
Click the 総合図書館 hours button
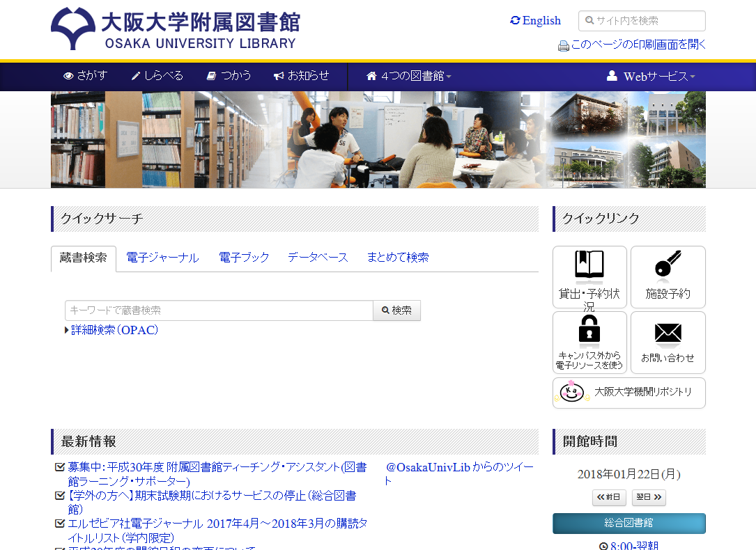click(x=628, y=524)
